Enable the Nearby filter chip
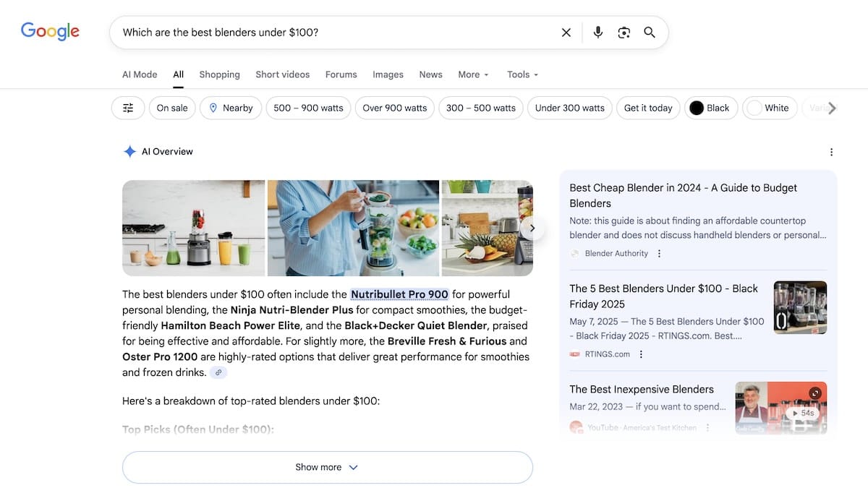 click(x=230, y=107)
